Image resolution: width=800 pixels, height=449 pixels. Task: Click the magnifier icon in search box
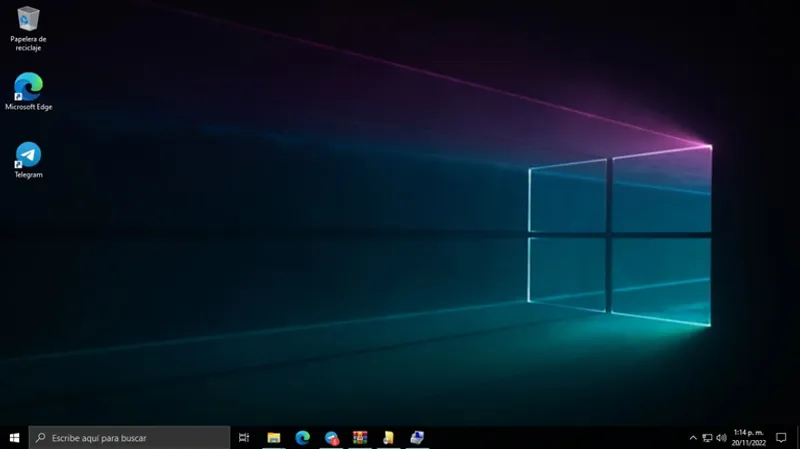[40, 438]
